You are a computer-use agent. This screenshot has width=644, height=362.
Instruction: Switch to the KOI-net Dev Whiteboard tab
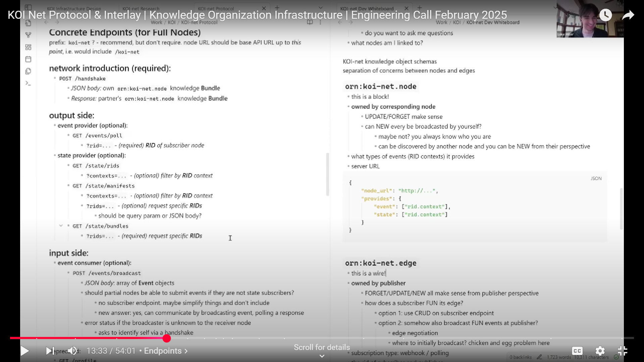[x=367, y=8]
